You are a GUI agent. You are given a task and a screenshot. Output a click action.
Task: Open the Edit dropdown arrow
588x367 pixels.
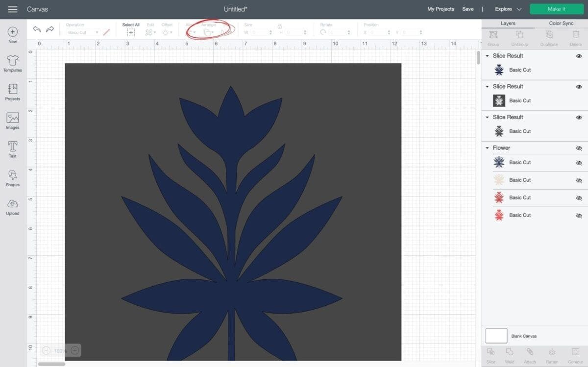pos(155,33)
